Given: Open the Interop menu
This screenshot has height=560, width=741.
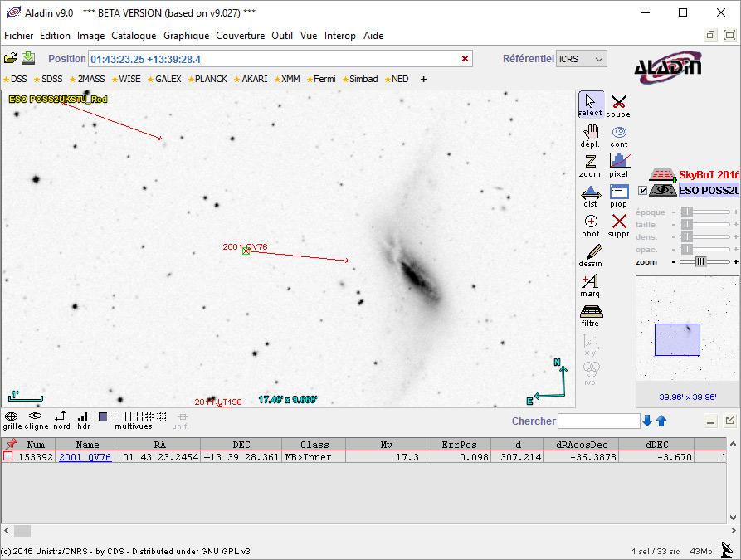Looking at the screenshot, I should [339, 36].
